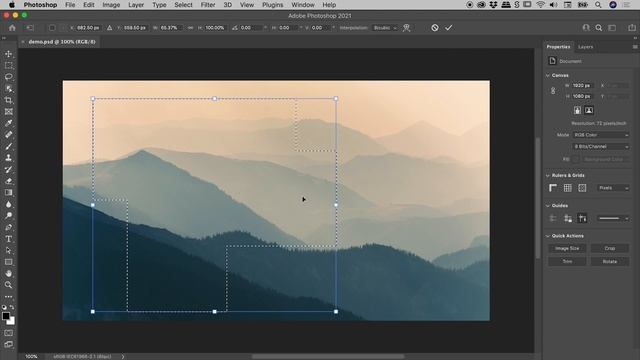This screenshot has height=360, width=640.
Task: Select the Blur tool
Action: [x=9, y=204]
